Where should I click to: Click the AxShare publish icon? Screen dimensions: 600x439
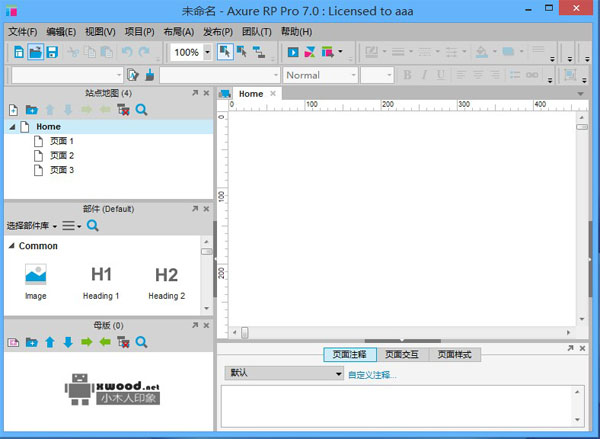point(310,52)
